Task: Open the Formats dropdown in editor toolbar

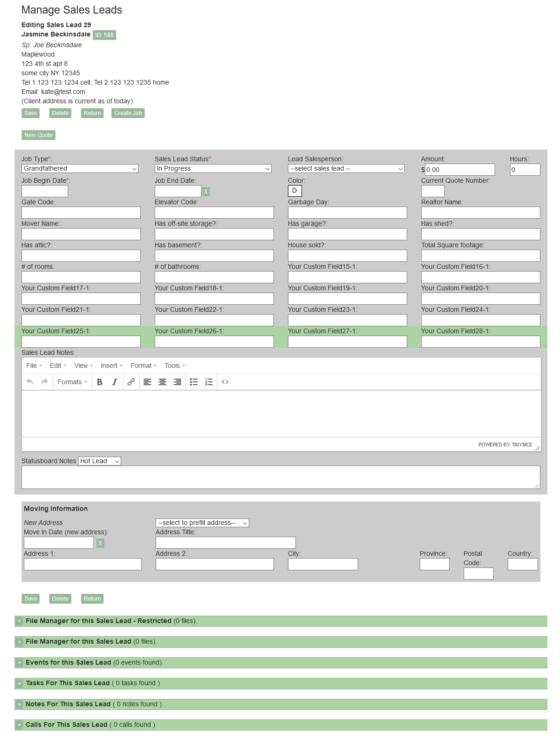Action: tap(72, 382)
